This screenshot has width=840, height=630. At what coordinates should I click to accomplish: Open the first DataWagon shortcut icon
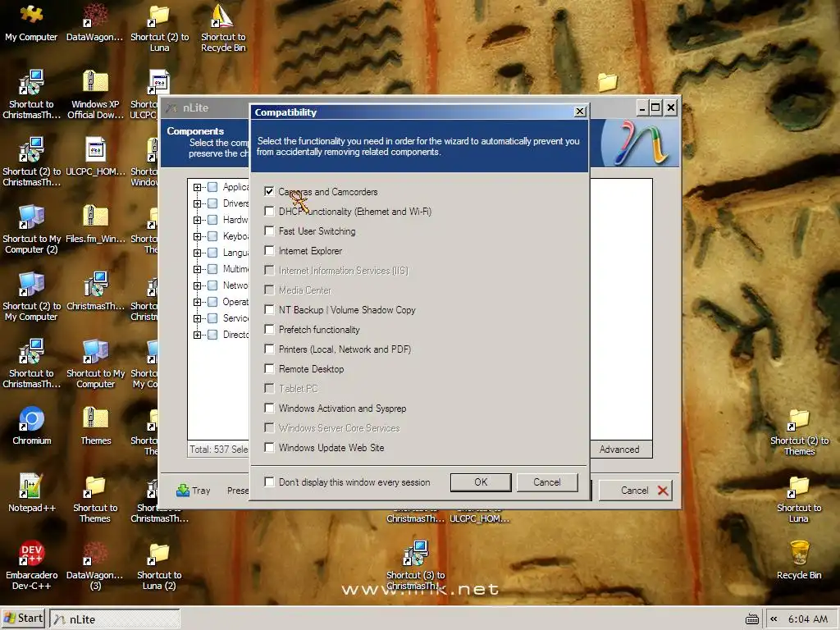click(x=95, y=22)
